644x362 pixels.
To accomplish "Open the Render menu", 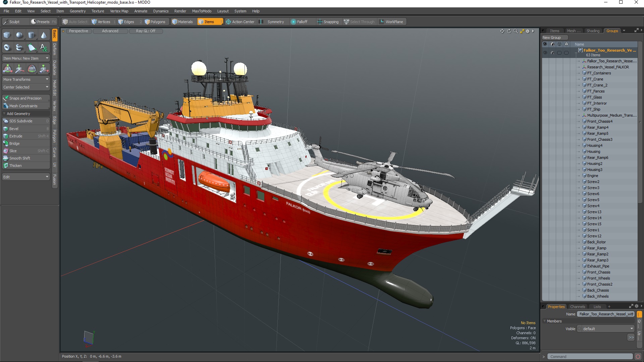I will pos(180,11).
